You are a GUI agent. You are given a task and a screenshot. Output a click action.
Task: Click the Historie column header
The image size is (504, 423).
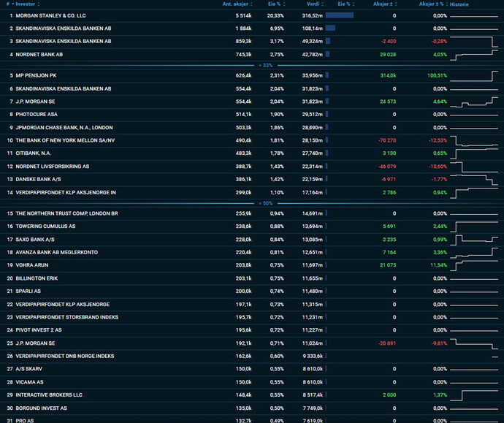(x=459, y=4)
